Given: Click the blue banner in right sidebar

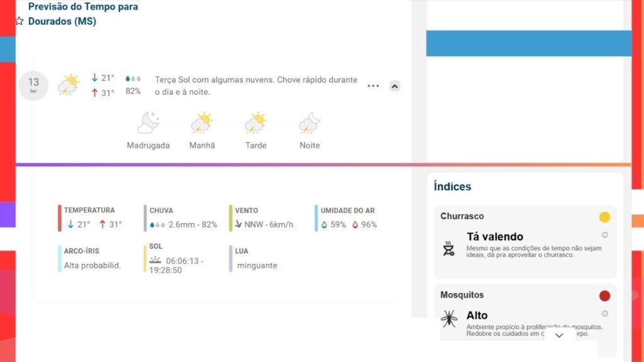Looking at the screenshot, I should pos(528,43).
